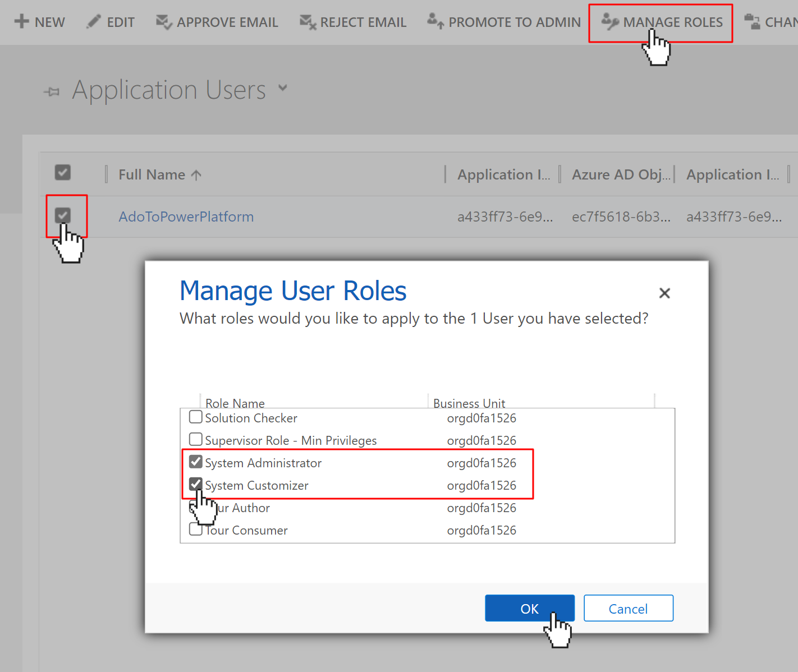
Task: Click the NEW command label
Action: click(x=50, y=22)
